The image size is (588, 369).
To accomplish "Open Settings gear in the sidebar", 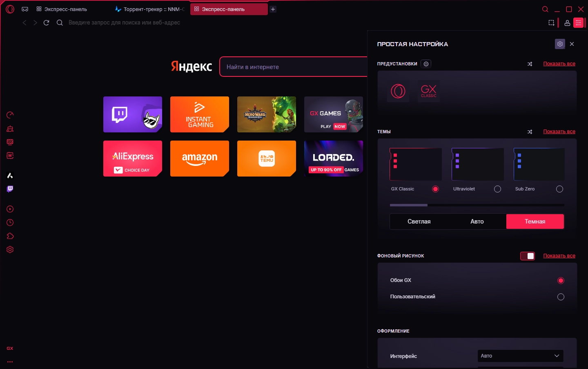I will pyautogui.click(x=10, y=250).
